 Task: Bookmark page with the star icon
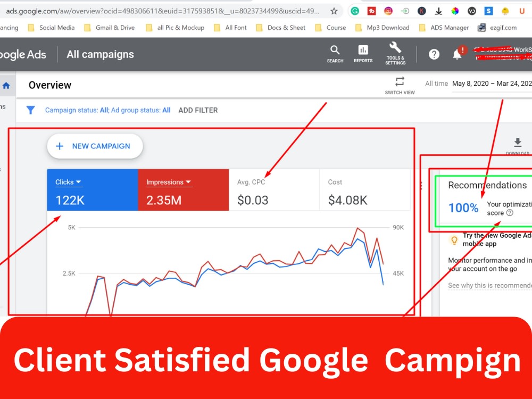click(334, 11)
